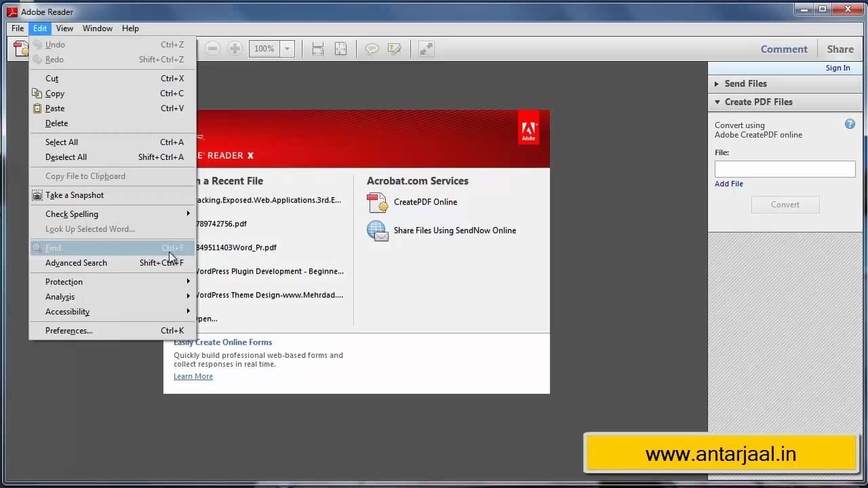Open the Help menu
The width and height of the screenshot is (868, 488).
click(x=130, y=28)
